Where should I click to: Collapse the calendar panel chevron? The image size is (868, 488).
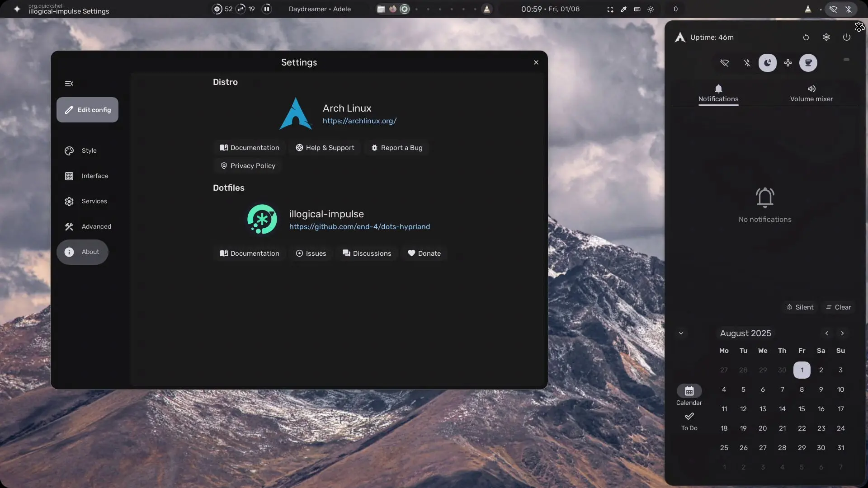681,333
